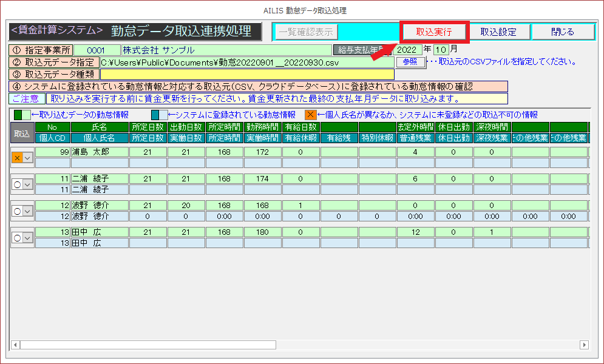The width and height of the screenshot is (604, 364).
Task: Open 取込設定 settings
Action: tap(498, 32)
